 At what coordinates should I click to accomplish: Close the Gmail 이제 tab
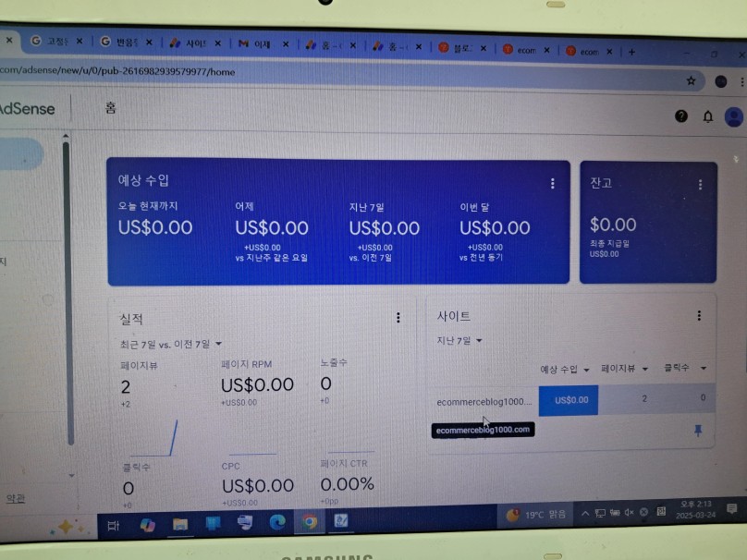(x=286, y=44)
